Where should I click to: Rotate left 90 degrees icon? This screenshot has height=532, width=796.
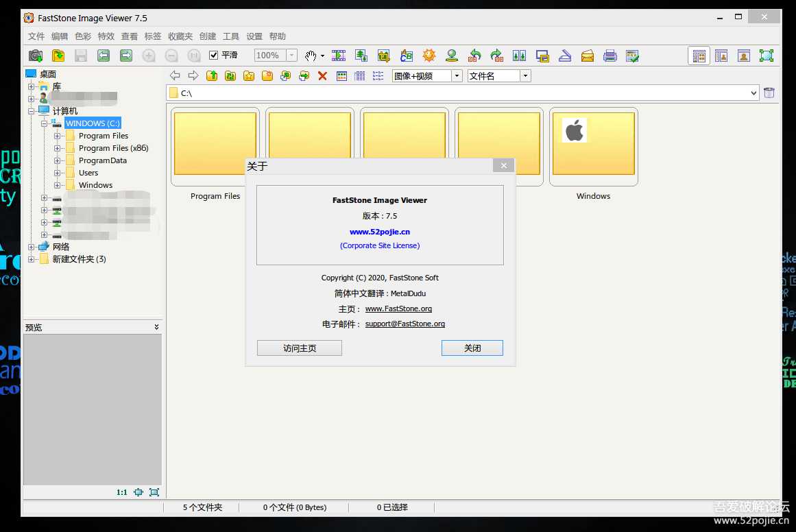[474, 56]
